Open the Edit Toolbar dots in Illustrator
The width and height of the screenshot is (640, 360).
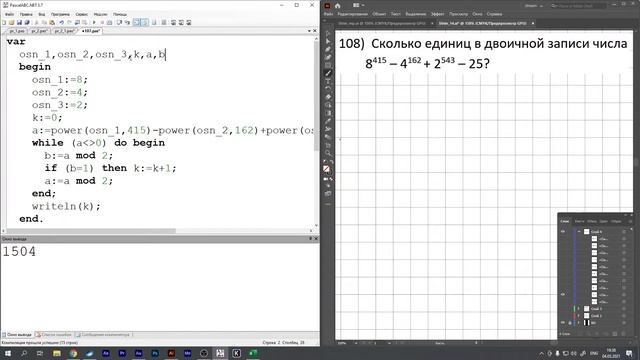328,204
